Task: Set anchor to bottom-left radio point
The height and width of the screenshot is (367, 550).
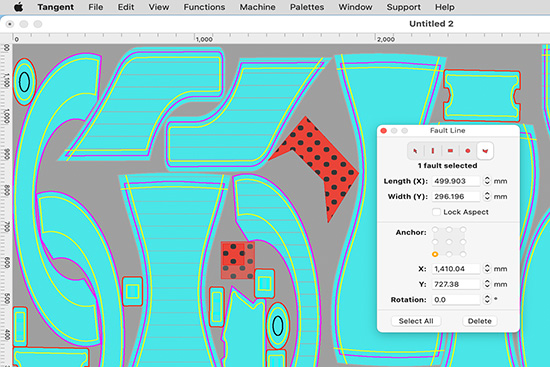Action: coord(435,254)
